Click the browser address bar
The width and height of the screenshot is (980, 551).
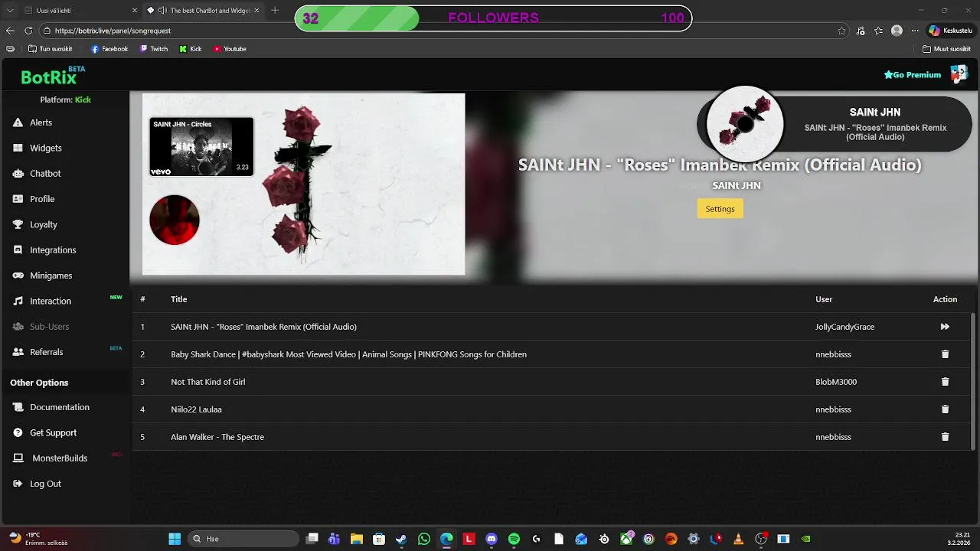pos(436,31)
